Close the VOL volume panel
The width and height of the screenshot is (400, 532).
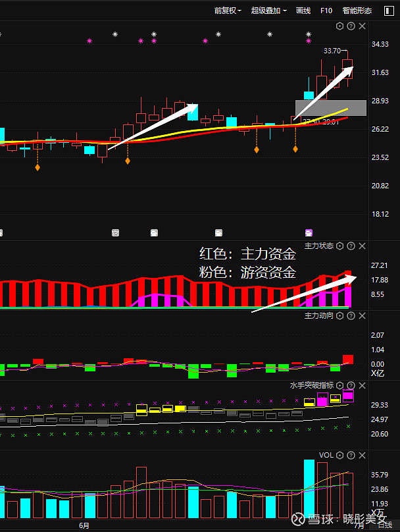[361, 455]
